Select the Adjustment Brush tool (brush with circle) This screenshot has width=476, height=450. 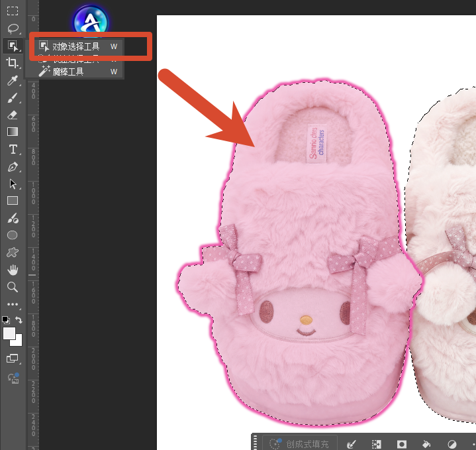pos(13,218)
